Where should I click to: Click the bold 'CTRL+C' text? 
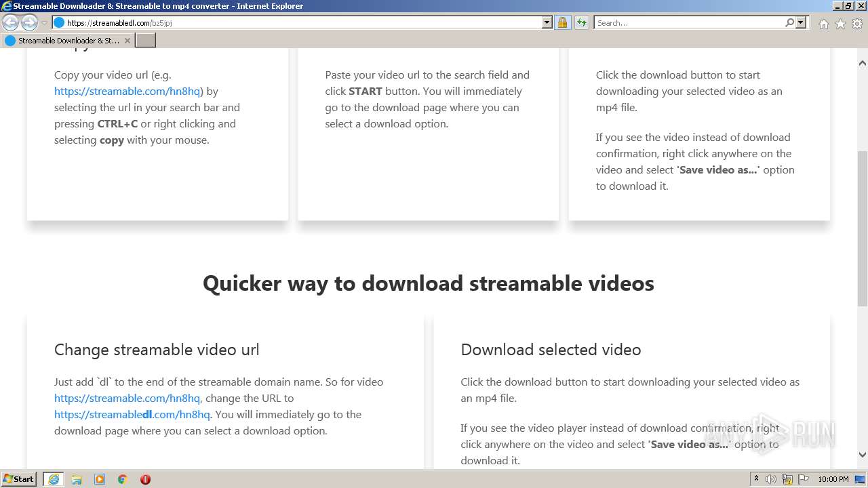coord(117,123)
